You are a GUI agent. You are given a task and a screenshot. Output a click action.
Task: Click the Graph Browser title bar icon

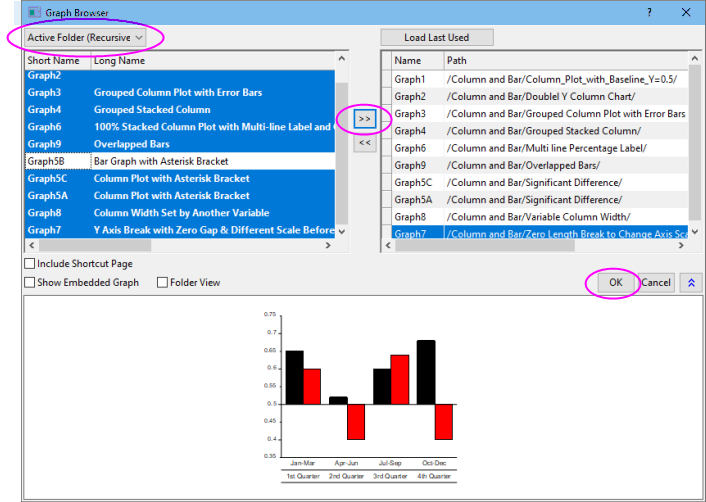[34, 13]
